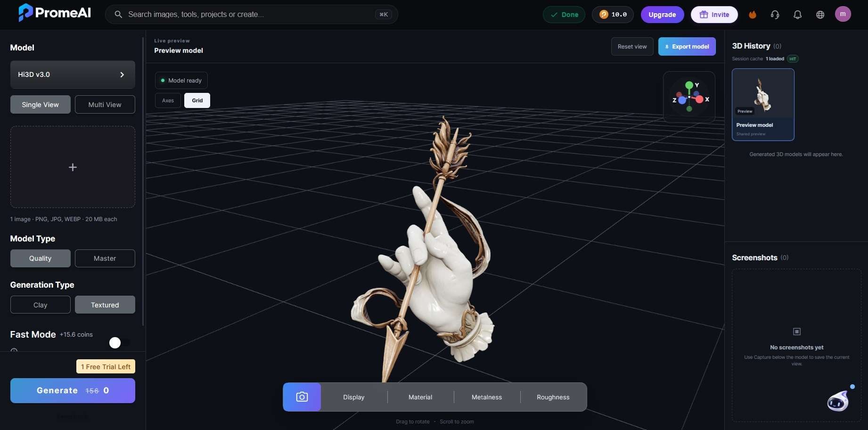
Task: Open the notifications bell
Action: pos(798,15)
